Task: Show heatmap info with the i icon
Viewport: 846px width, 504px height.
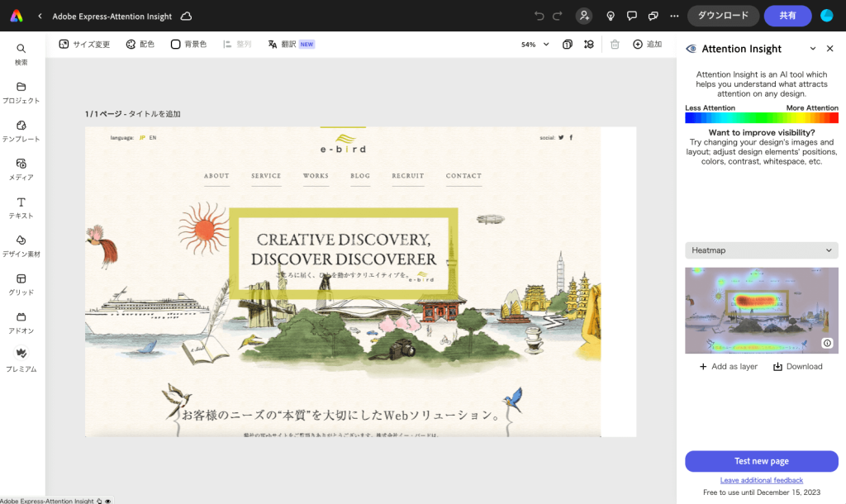Action: coord(827,343)
